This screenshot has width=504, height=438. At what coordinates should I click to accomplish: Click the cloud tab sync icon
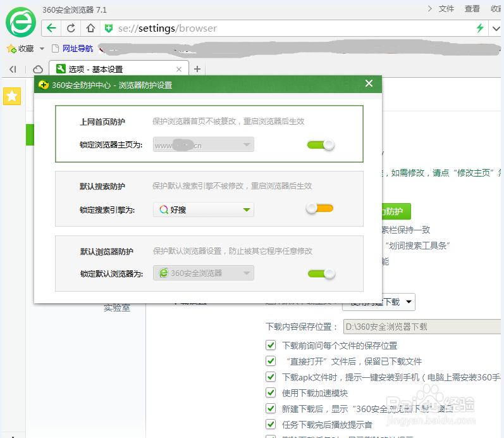click(x=38, y=69)
